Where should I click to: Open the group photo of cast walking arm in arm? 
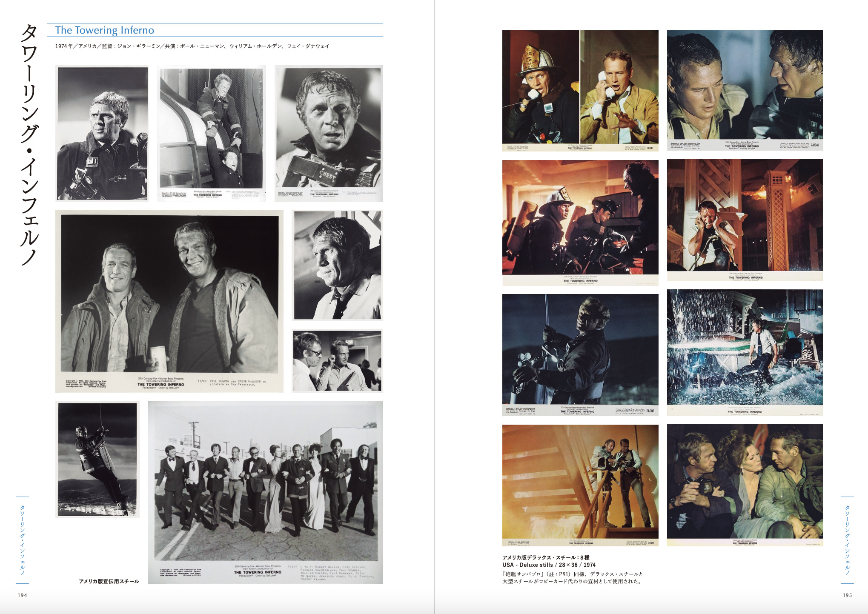[x=265, y=492]
